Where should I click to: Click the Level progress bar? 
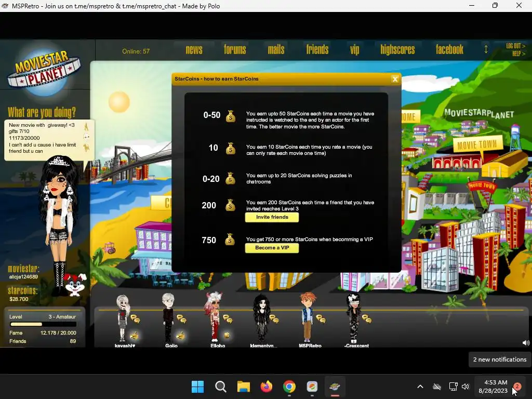coord(43,324)
